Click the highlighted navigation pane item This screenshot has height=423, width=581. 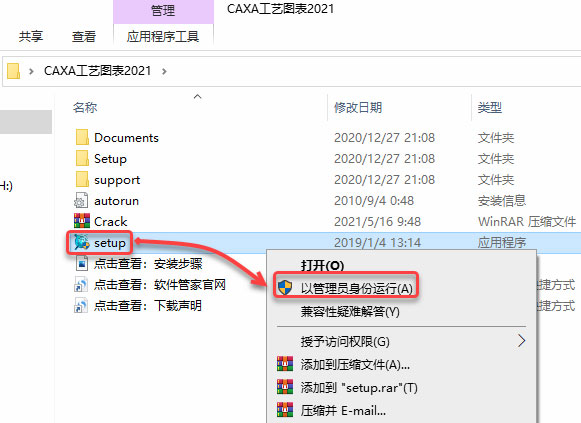(26, 122)
